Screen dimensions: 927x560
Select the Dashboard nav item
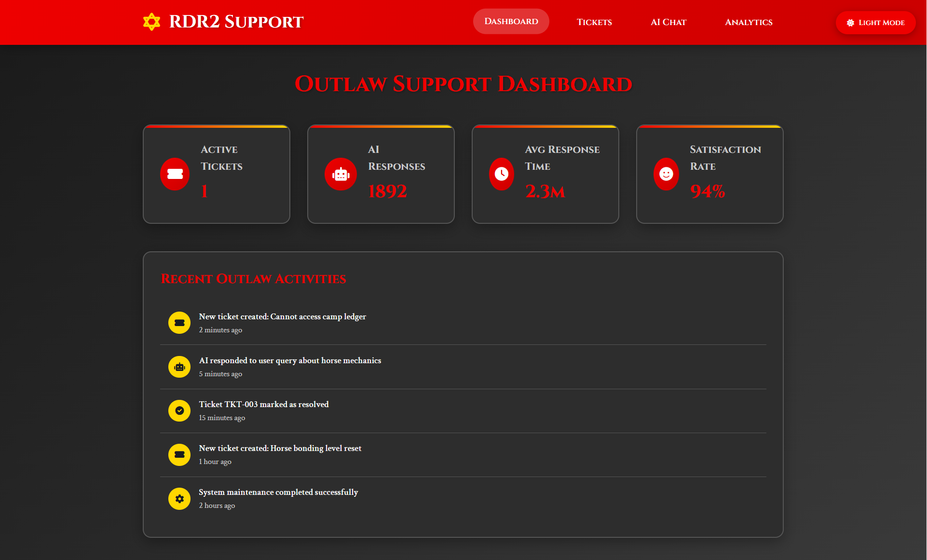pos(511,21)
